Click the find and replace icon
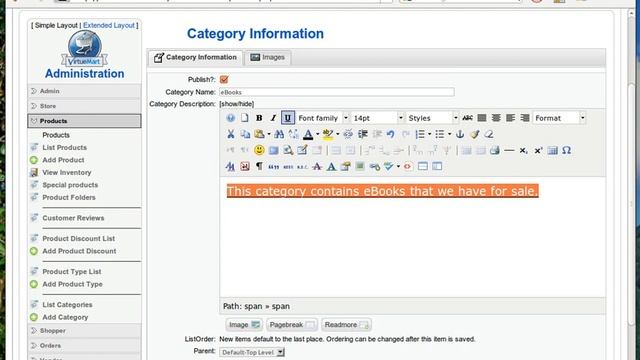The width and height of the screenshot is (640, 360). [293, 134]
